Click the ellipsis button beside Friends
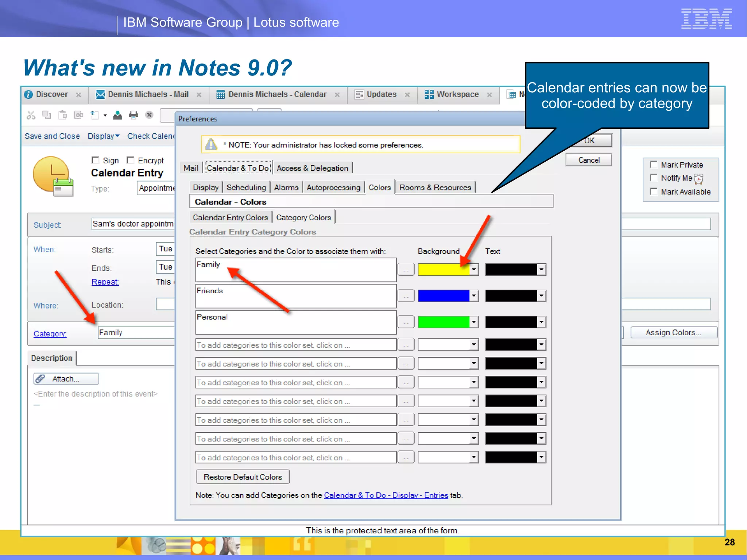The width and height of the screenshot is (747, 560). pos(406,296)
